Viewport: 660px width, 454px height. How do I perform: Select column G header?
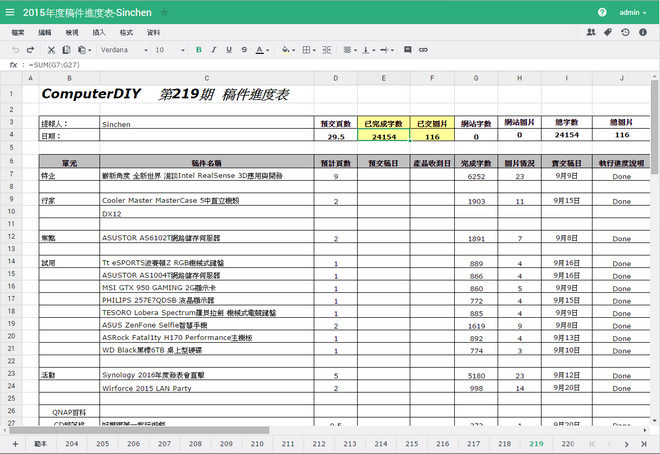coord(476,78)
